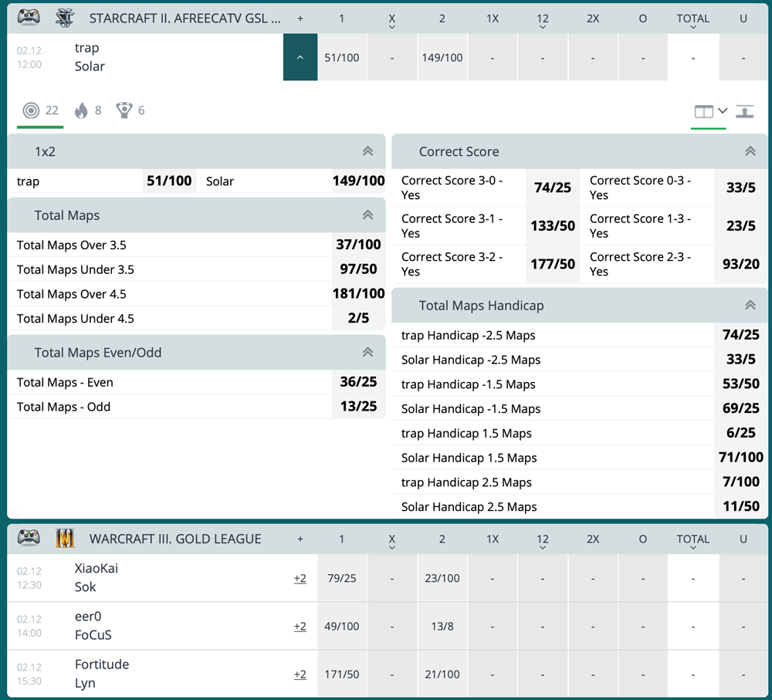Select Solar Handicap 2.5 Maps odds
772x700 pixels.
740,506
